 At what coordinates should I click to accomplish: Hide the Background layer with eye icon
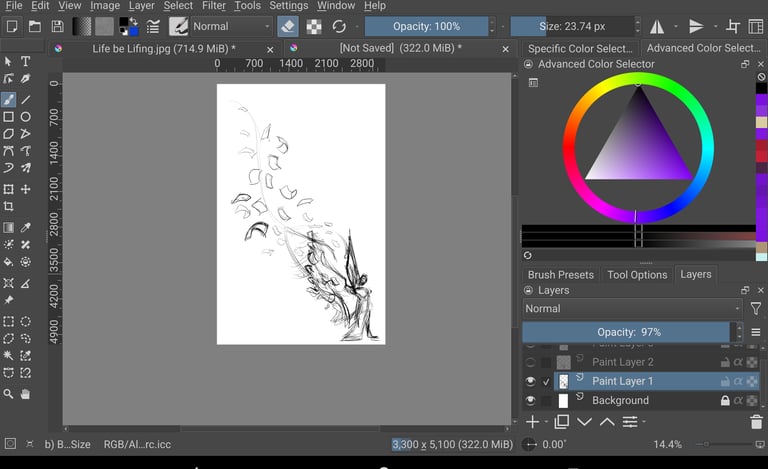(x=531, y=401)
